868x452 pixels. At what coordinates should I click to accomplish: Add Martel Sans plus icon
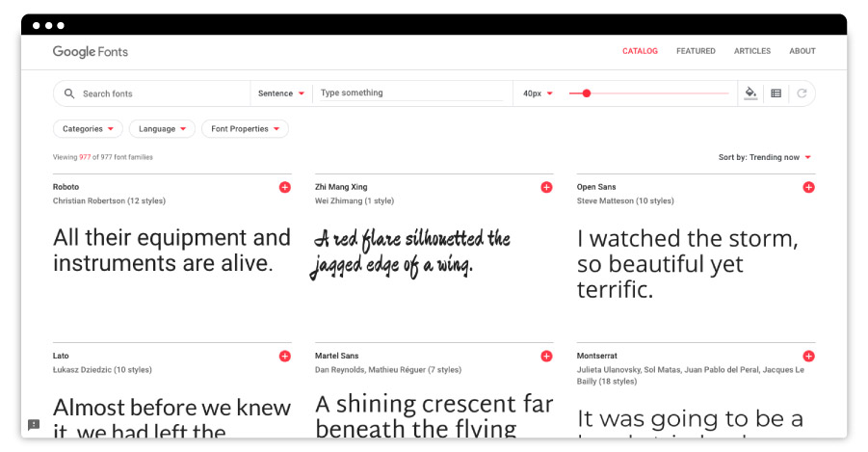[546, 357]
